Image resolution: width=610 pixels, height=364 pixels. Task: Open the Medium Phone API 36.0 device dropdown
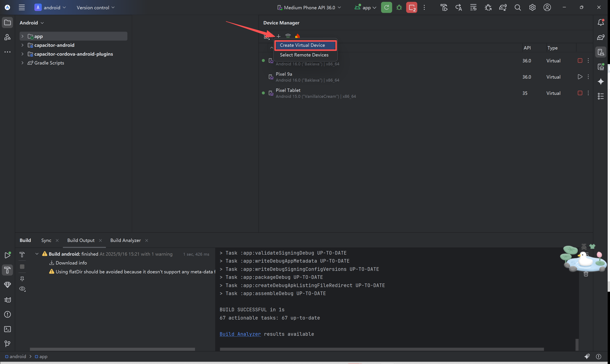[x=309, y=7]
